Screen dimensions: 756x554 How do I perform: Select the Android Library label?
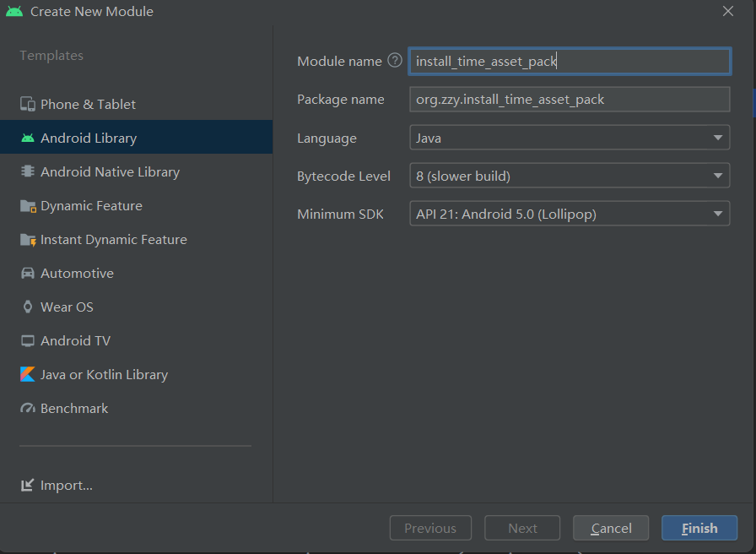tap(89, 138)
